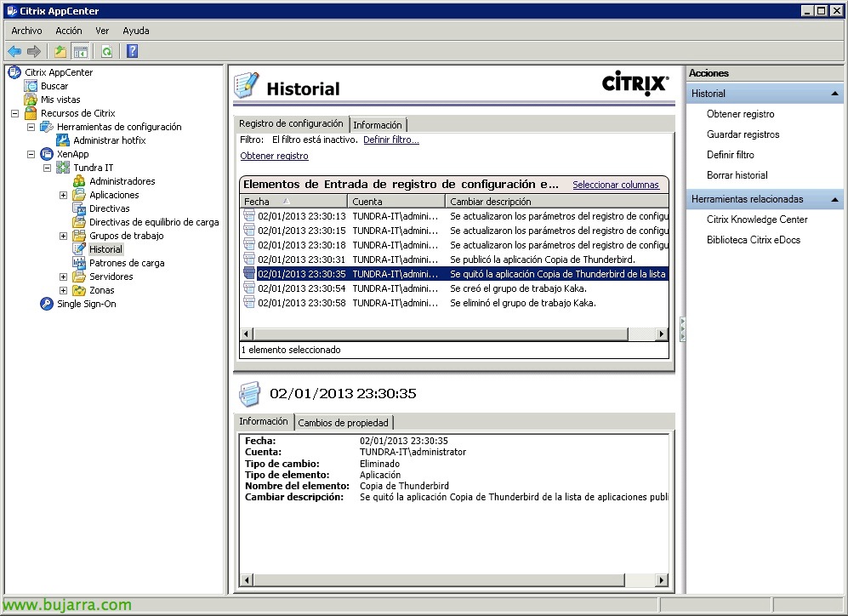Sort by the Cambiar descripción column header

557,201
